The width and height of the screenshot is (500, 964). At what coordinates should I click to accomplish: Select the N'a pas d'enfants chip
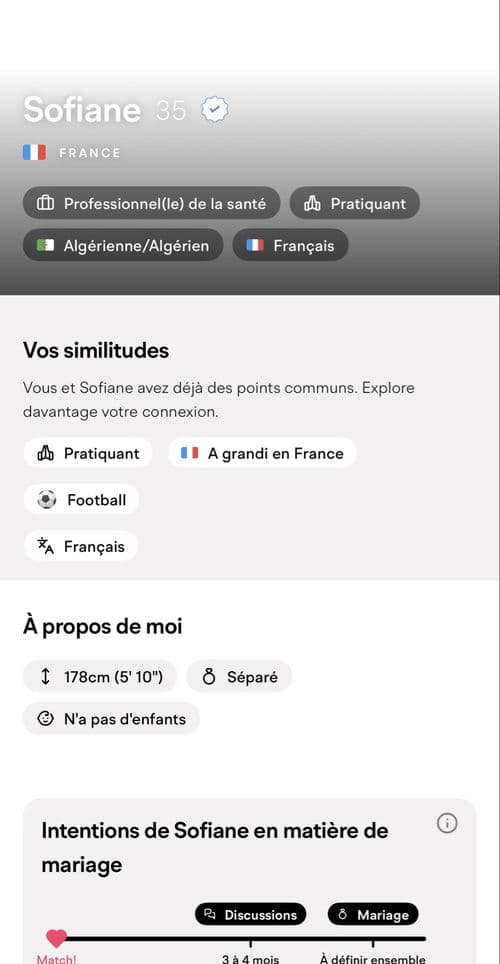point(111,718)
